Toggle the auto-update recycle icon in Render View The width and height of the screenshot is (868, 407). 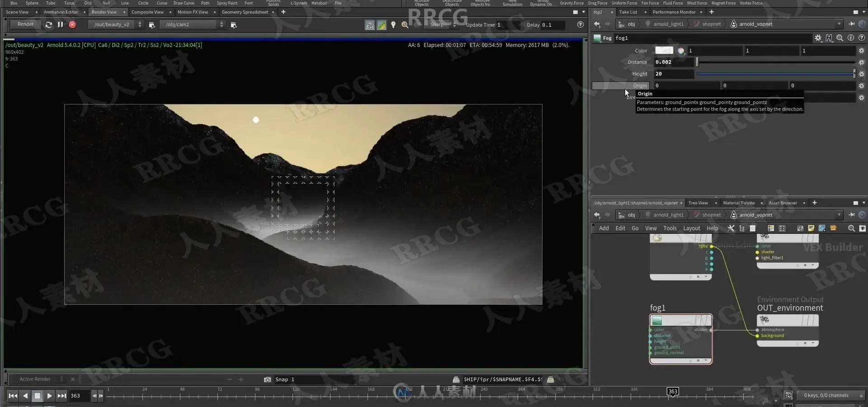370,25
